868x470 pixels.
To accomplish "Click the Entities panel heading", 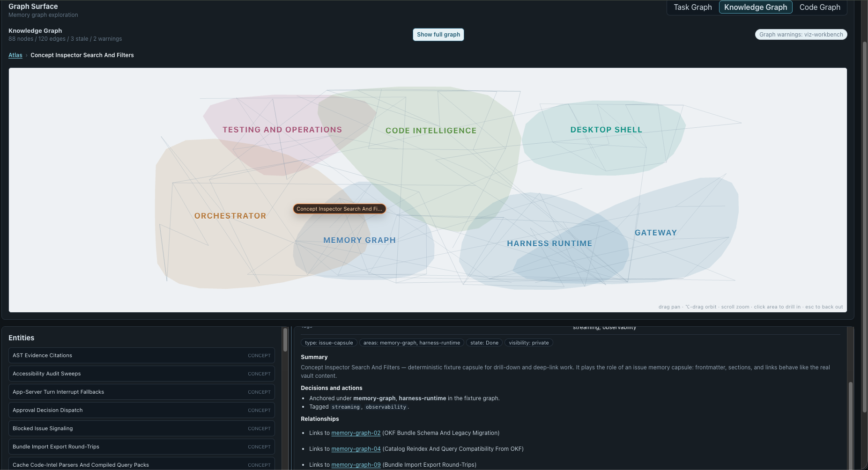I will coord(21,338).
